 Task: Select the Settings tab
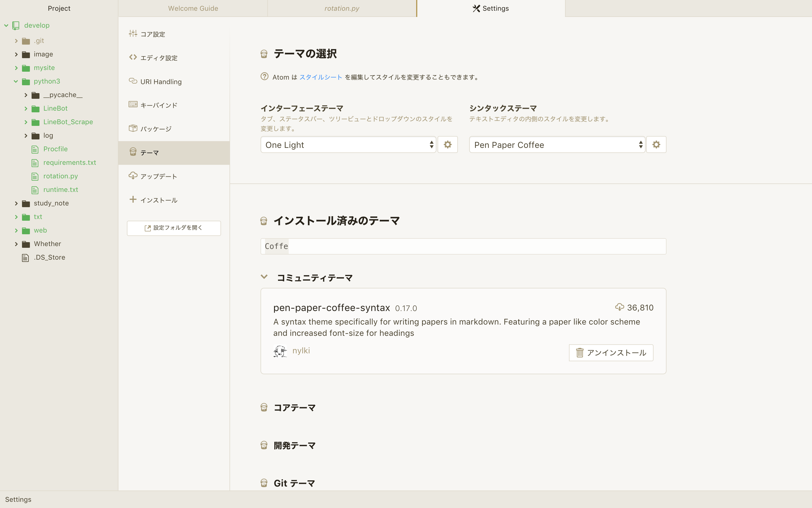[x=491, y=8]
